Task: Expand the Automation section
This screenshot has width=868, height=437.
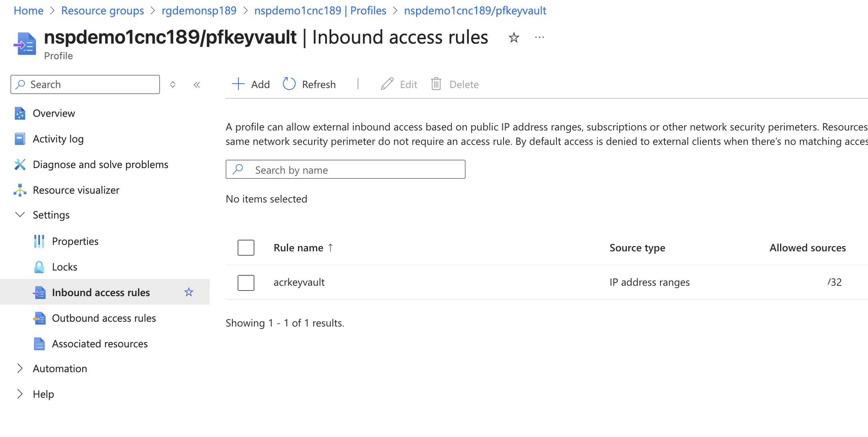Action: tap(20, 368)
